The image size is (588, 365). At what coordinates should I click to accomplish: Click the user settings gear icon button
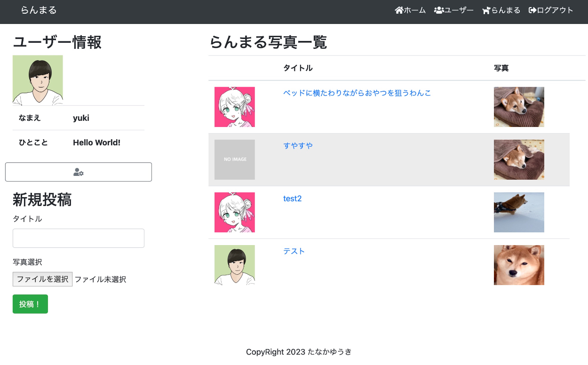coord(79,172)
